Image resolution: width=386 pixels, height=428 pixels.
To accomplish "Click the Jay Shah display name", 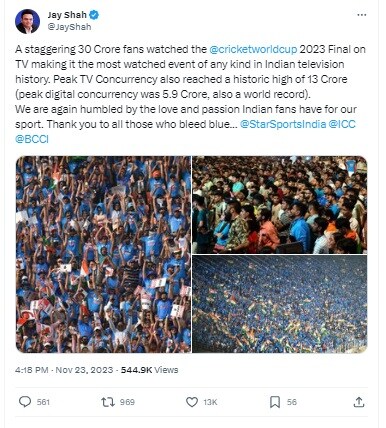I will click(67, 15).
